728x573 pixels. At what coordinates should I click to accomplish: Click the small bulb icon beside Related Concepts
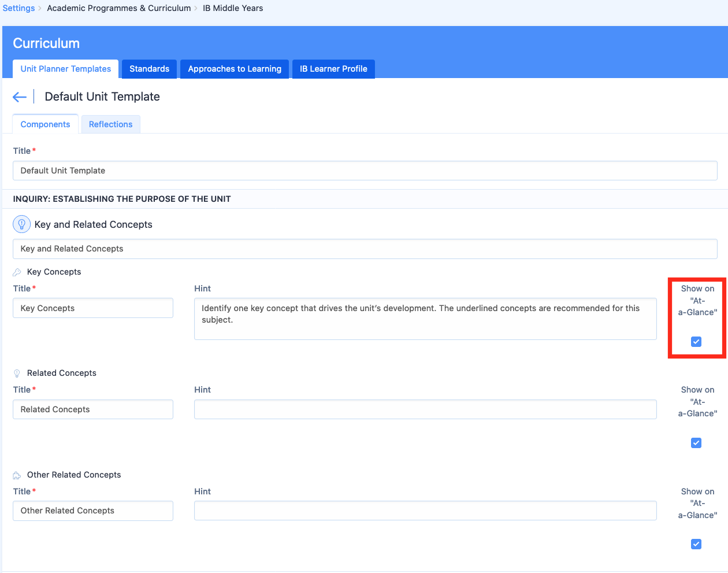tap(17, 374)
